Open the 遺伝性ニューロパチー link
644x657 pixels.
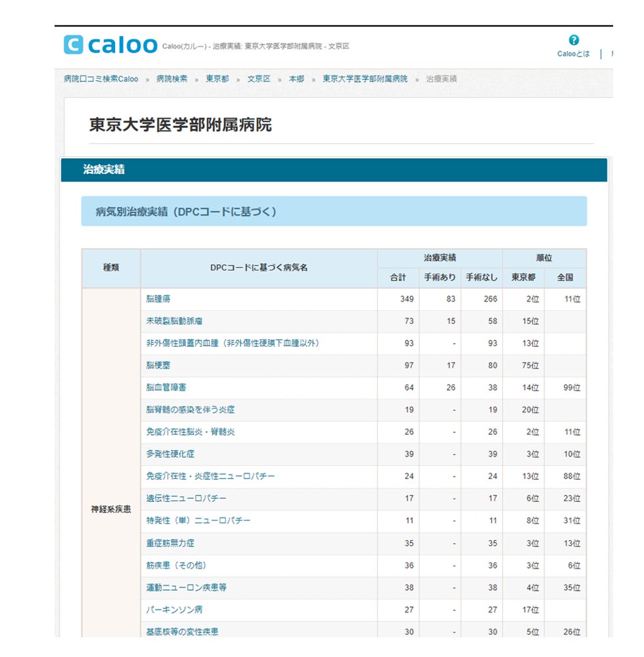(x=186, y=499)
